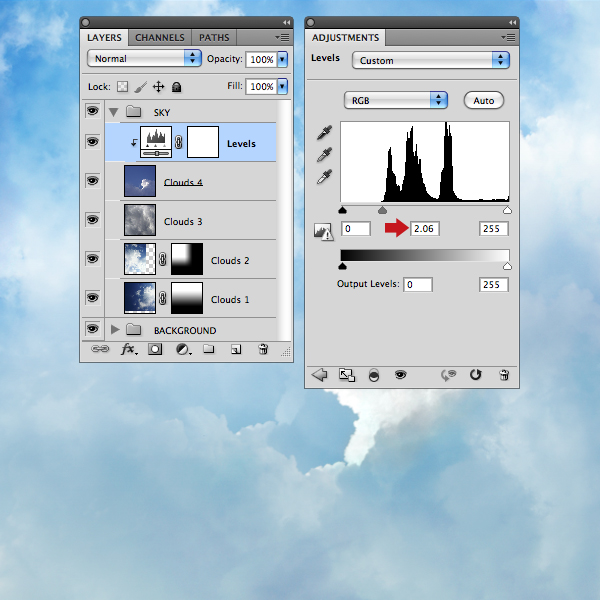
Task: Select Clouds 3 layer thumbnail
Action: pyautogui.click(x=140, y=220)
